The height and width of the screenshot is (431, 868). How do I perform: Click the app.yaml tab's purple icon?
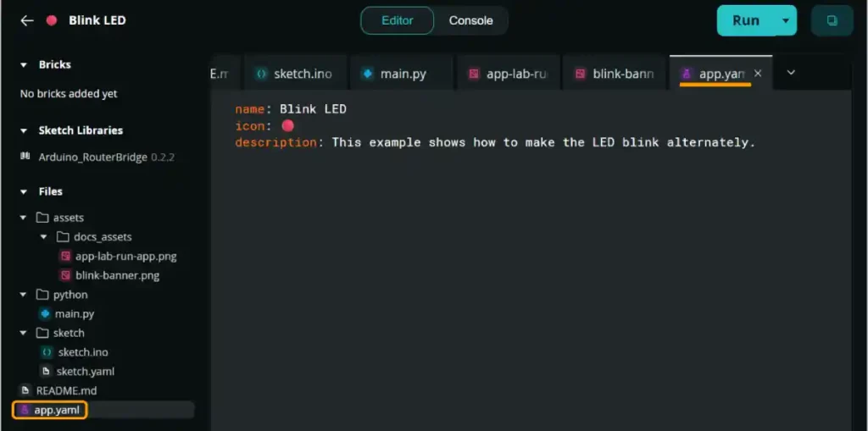point(687,74)
